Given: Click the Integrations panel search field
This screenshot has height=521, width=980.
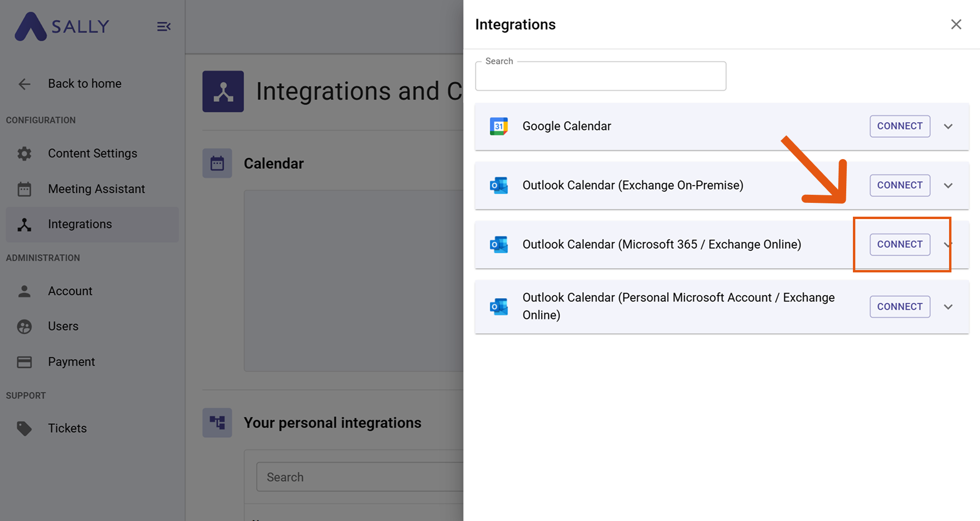Looking at the screenshot, I should 600,77.
